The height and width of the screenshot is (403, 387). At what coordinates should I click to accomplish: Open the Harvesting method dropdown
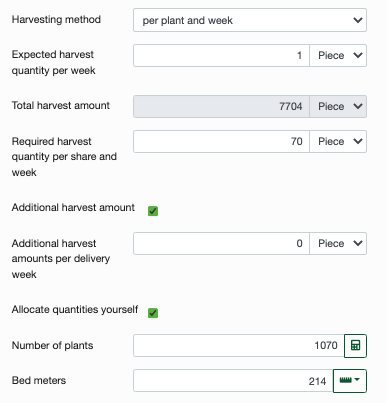click(x=250, y=20)
